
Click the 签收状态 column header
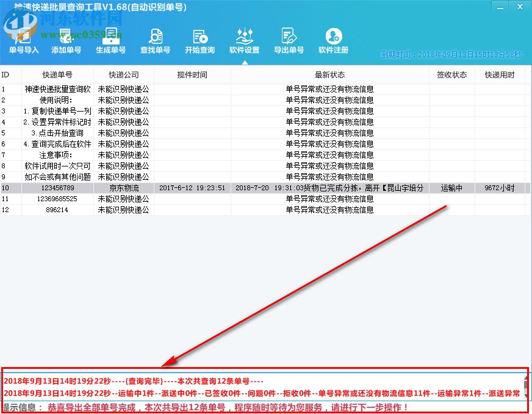point(451,74)
